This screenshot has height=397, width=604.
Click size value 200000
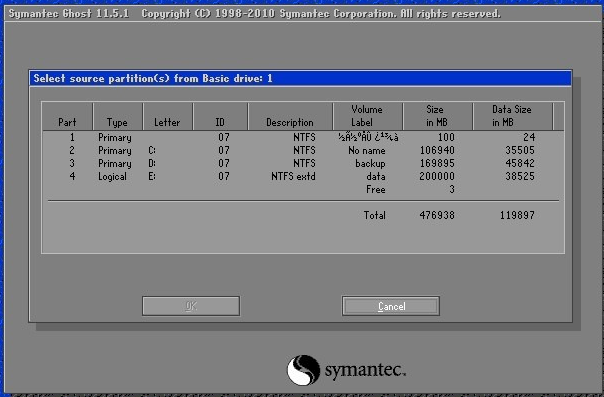(437, 176)
